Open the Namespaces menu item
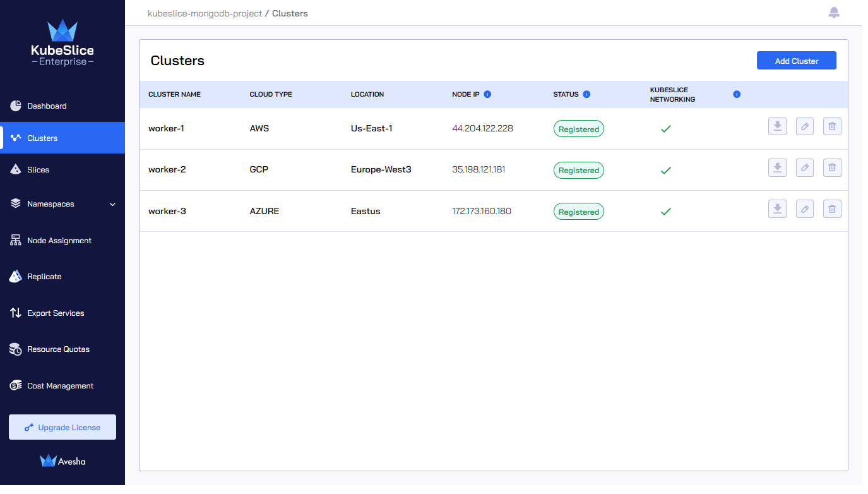 [x=62, y=204]
